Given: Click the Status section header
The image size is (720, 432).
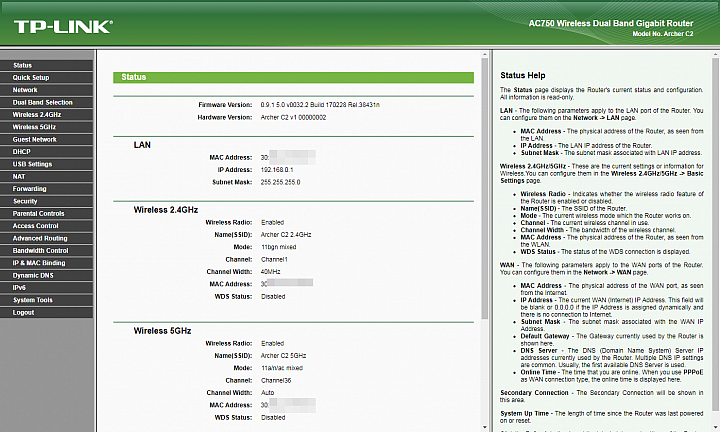Looking at the screenshot, I should pos(293,77).
